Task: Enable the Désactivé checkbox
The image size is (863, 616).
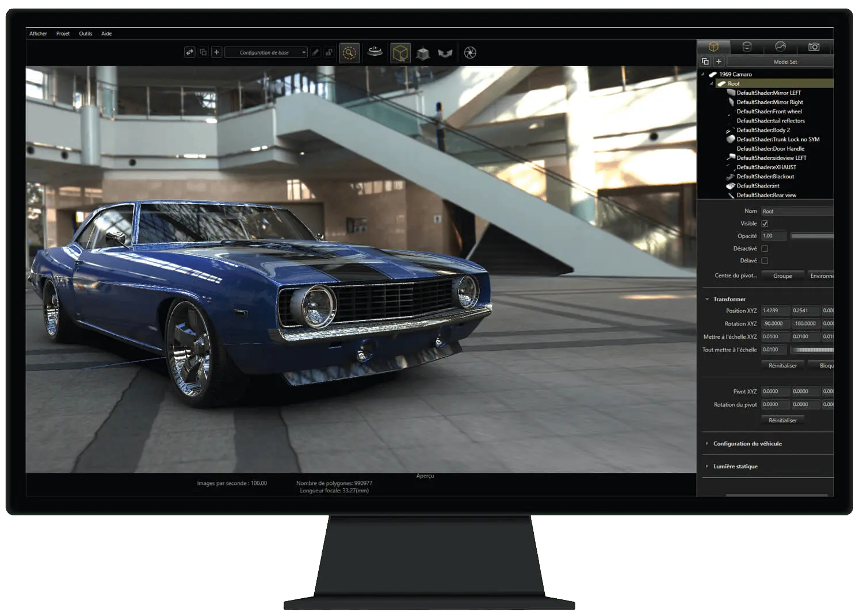Action: pyautogui.click(x=765, y=248)
